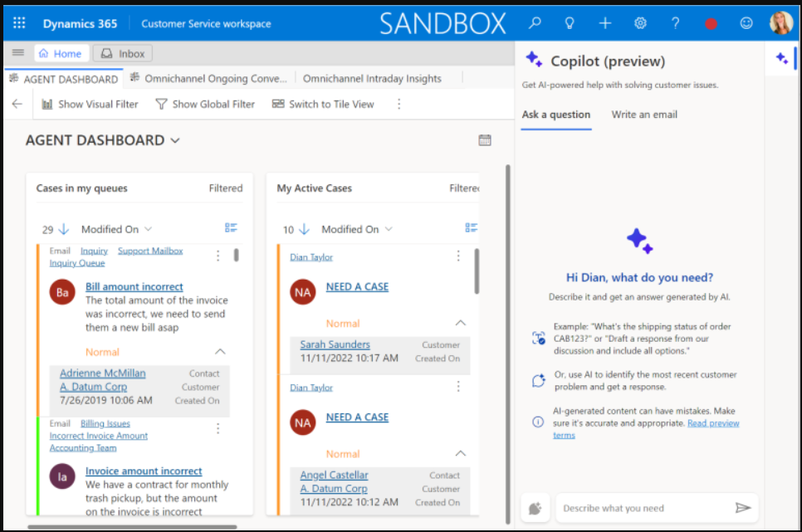802x532 pixels.
Task: Open the help question mark icon
Action: point(675,23)
